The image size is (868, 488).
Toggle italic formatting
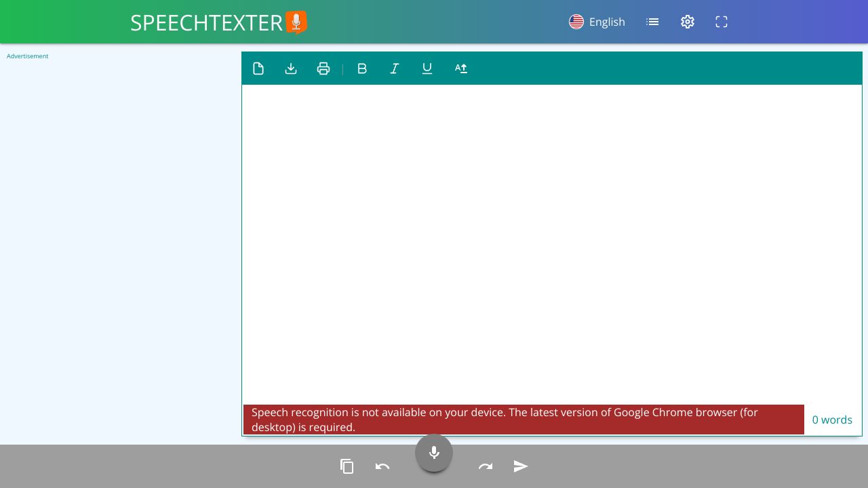(394, 68)
